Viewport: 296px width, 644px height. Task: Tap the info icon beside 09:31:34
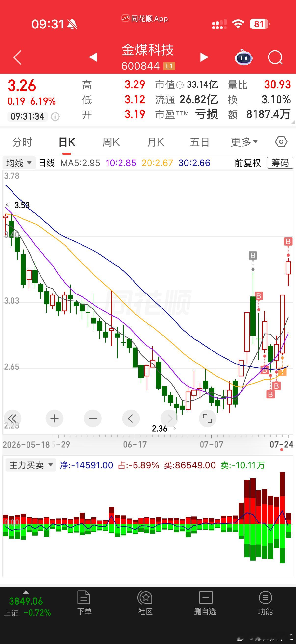tap(55, 116)
